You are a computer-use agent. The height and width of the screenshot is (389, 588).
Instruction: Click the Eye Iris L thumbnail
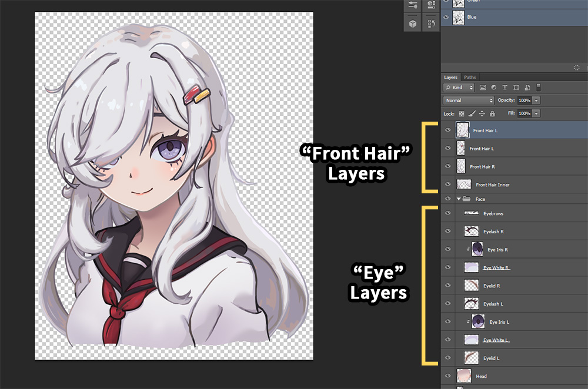point(477,321)
